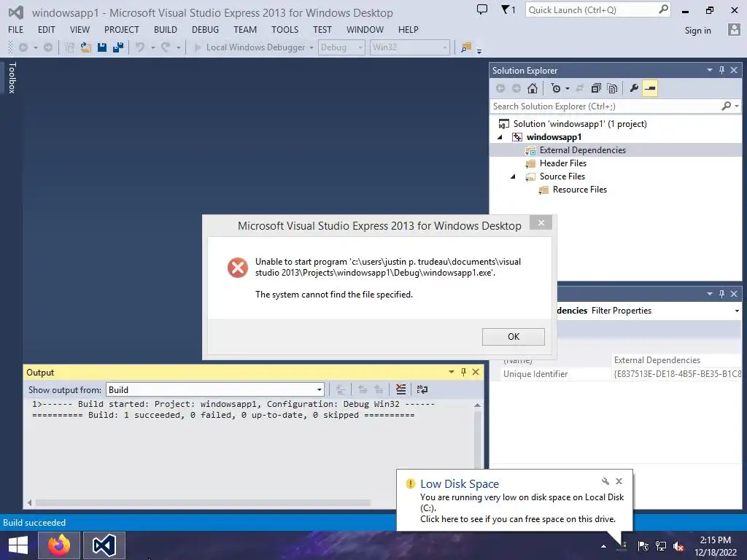Click the Pending Changes Filter icon
The width and height of the screenshot is (747, 560).
[556, 88]
